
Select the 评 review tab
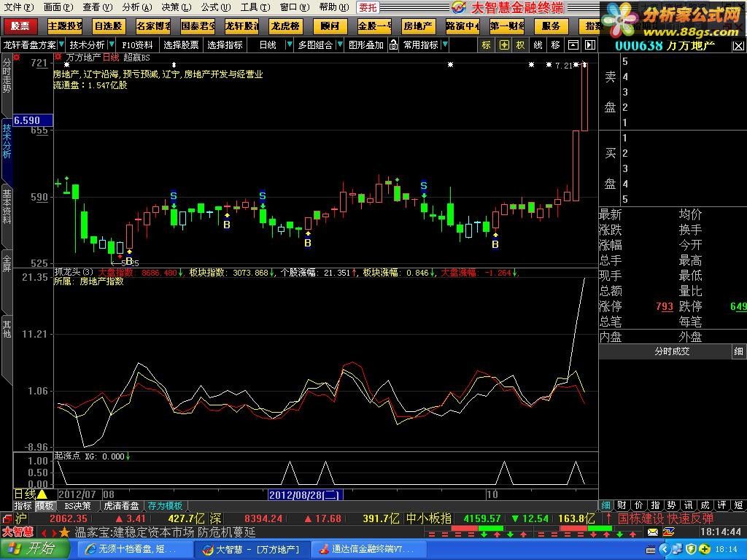pyautogui.click(x=721, y=505)
